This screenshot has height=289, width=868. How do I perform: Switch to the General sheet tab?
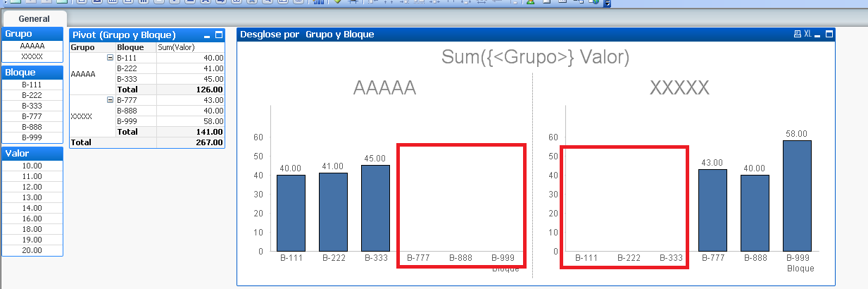pyautogui.click(x=34, y=18)
